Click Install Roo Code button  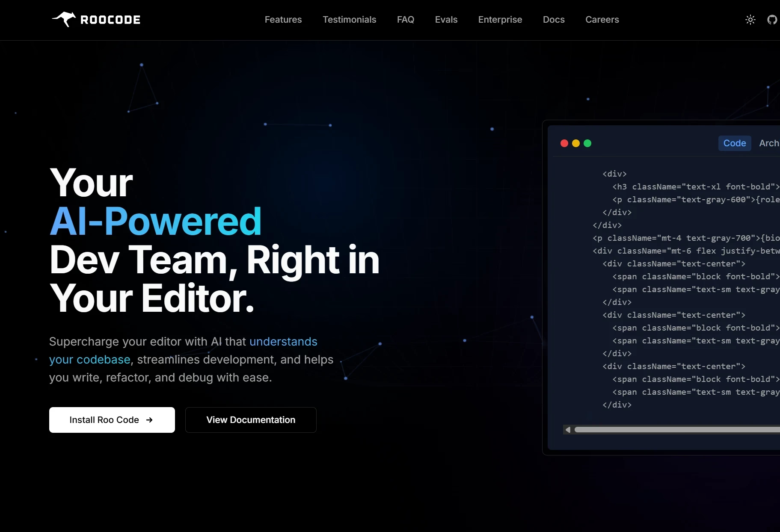coord(112,420)
